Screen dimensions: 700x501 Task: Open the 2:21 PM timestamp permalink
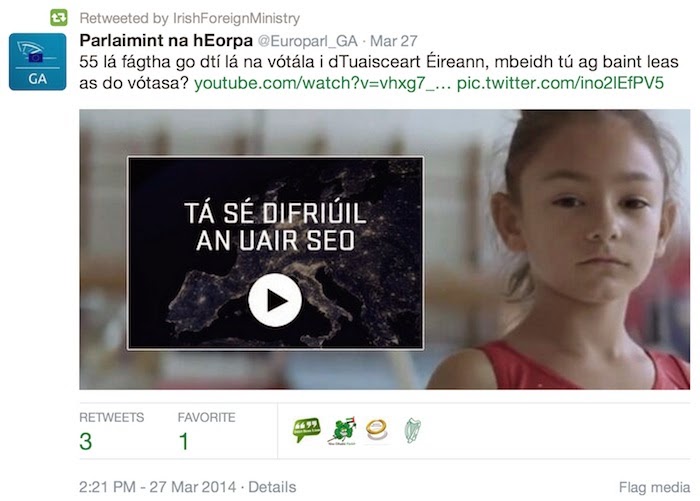tap(158, 487)
